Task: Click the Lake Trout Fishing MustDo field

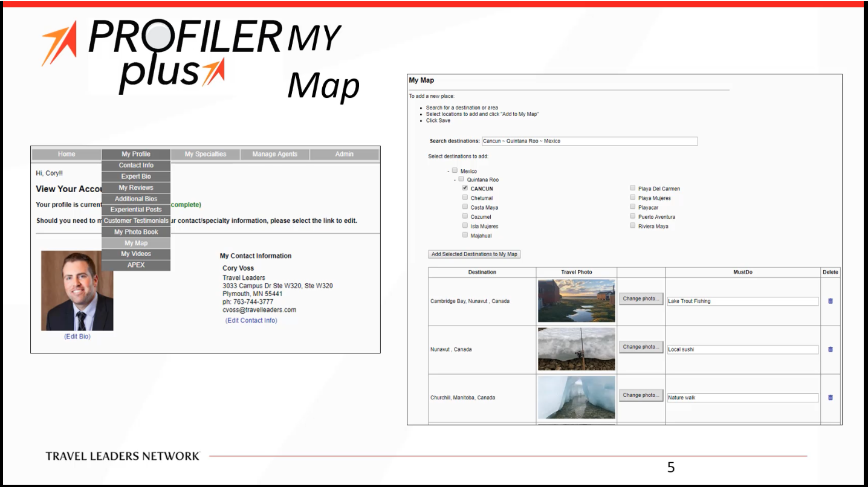Action: (x=743, y=301)
